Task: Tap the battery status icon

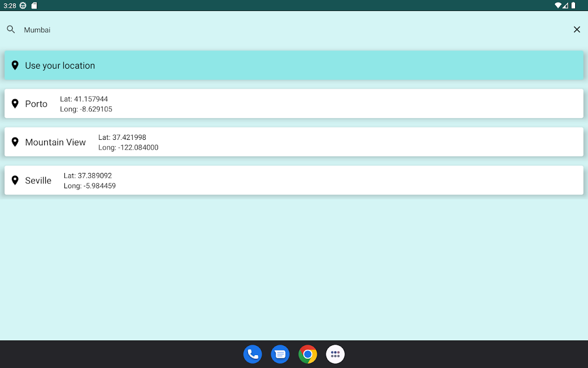Action: point(573,6)
